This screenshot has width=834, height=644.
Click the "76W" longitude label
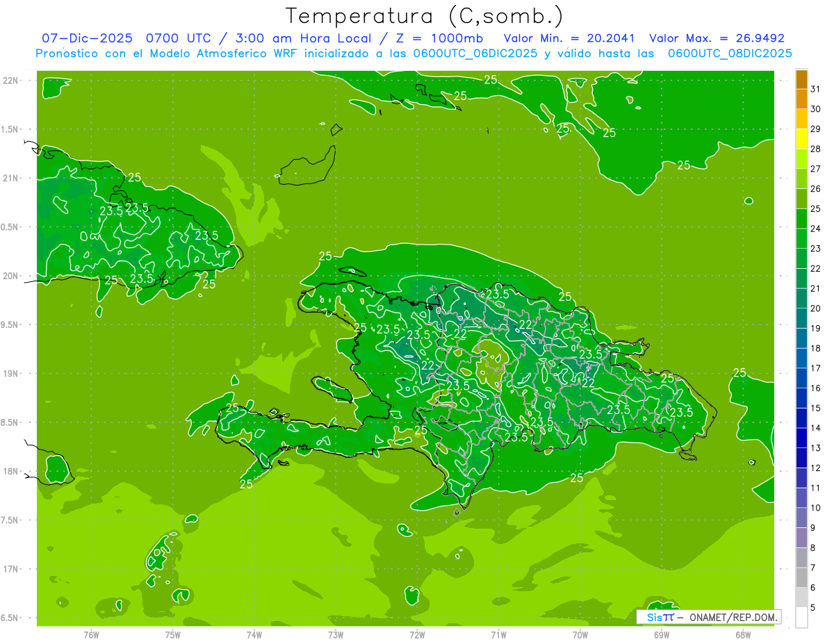tap(91, 634)
